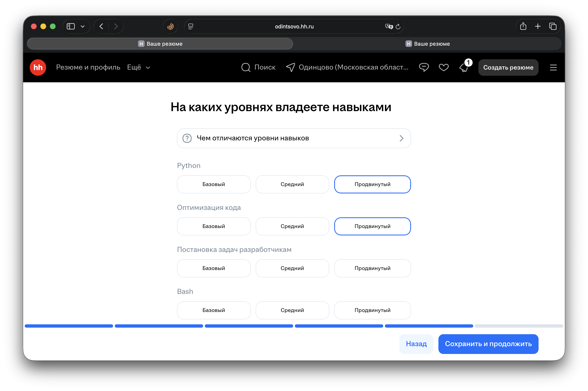588x391 pixels.
Task: Open the Резюме и профиль menu
Action: (x=88, y=67)
